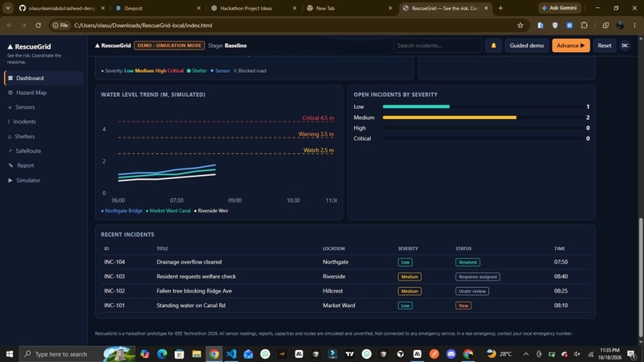The image size is (644, 362).
Task: Reload the page
Action: pos(38,26)
